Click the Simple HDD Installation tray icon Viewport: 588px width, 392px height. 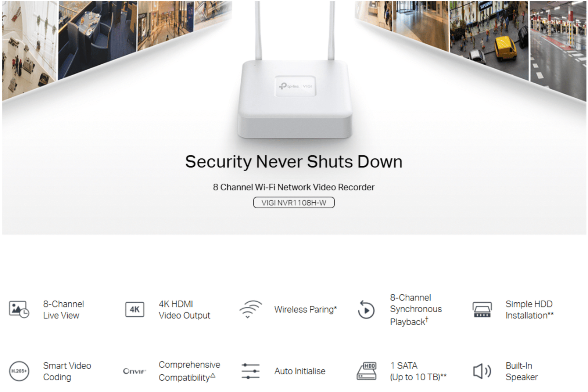[x=482, y=309]
